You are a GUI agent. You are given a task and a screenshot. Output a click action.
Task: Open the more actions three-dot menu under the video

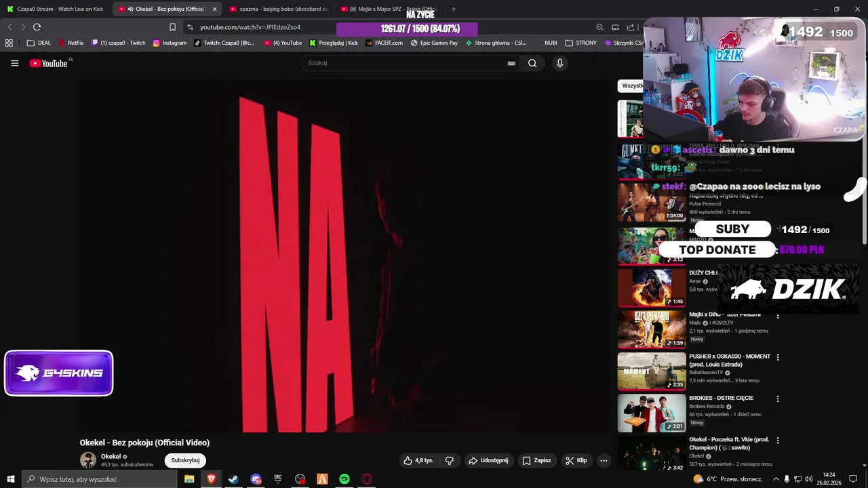click(604, 460)
